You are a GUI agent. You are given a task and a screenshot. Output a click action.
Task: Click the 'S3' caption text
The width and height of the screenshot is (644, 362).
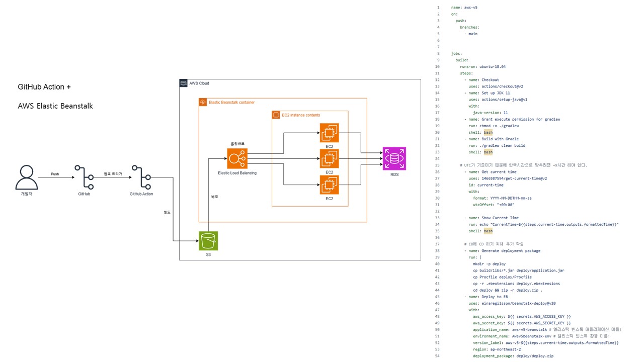[x=208, y=255]
